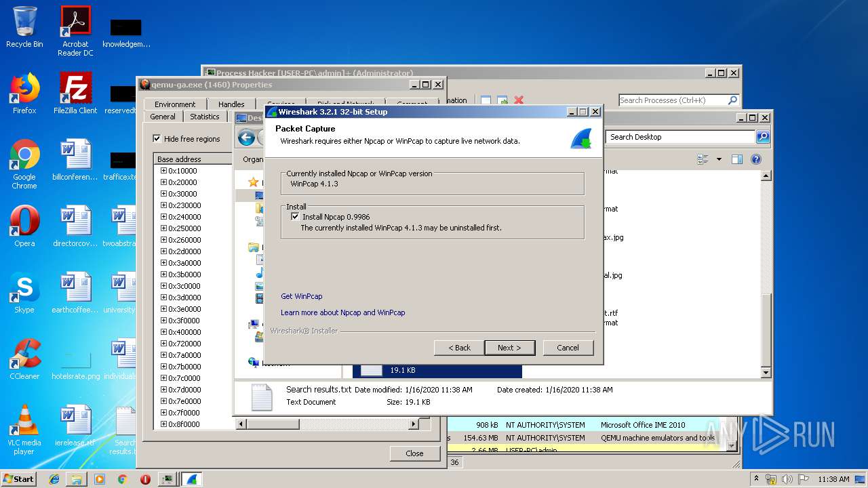The width and height of the screenshot is (868, 488).
Task: Open Acrobat Reader DC desktop icon
Action: point(75,31)
